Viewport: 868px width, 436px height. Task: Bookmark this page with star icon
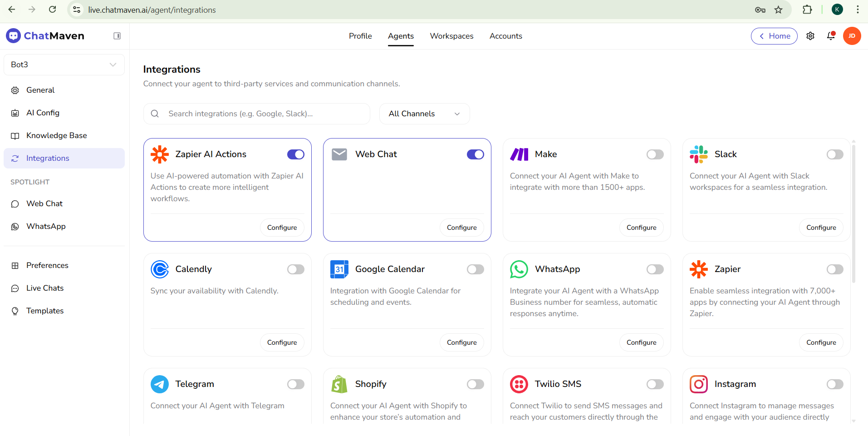(779, 10)
